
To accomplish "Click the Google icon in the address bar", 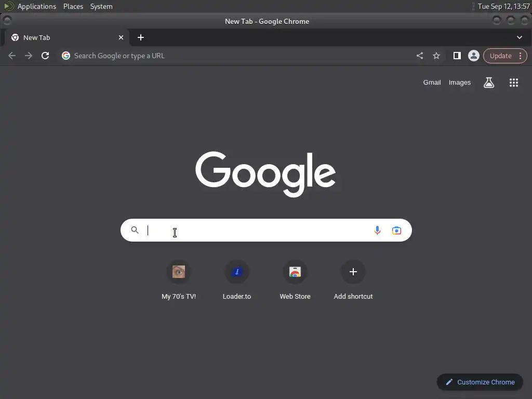I will (x=66, y=56).
